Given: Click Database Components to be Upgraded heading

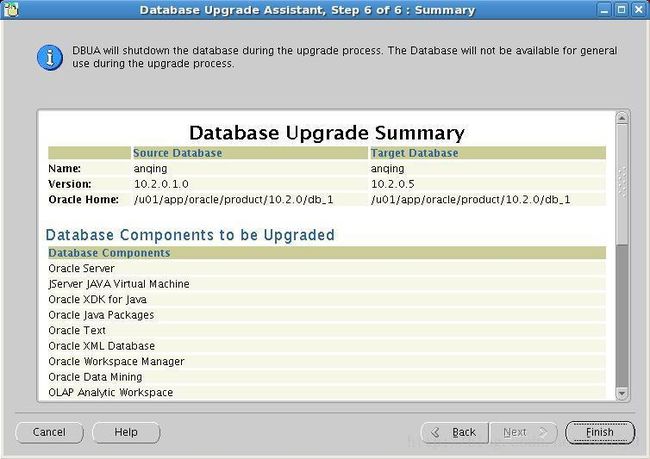Looking at the screenshot, I should point(190,235).
